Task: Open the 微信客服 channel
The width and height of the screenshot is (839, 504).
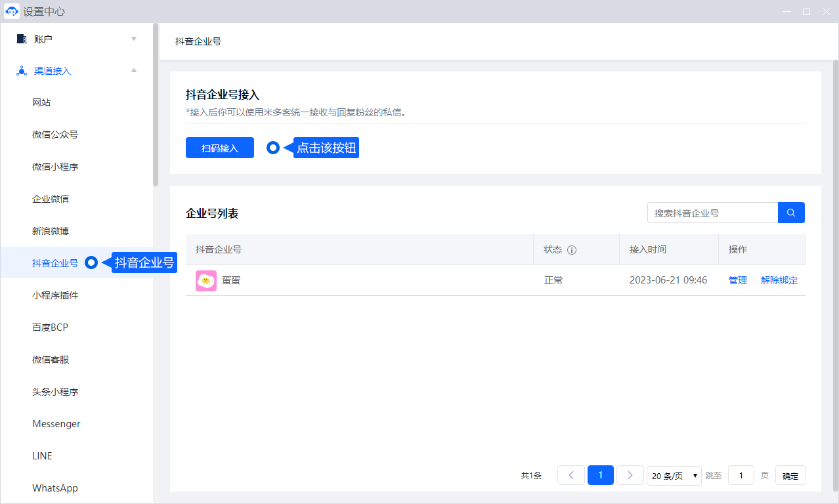Action: (51, 360)
